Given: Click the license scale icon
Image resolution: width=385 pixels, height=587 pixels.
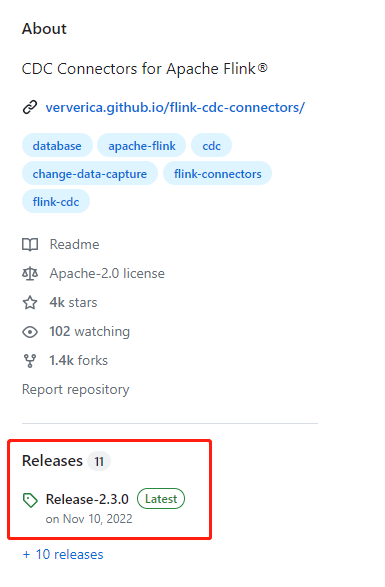Looking at the screenshot, I should pyautogui.click(x=30, y=274).
